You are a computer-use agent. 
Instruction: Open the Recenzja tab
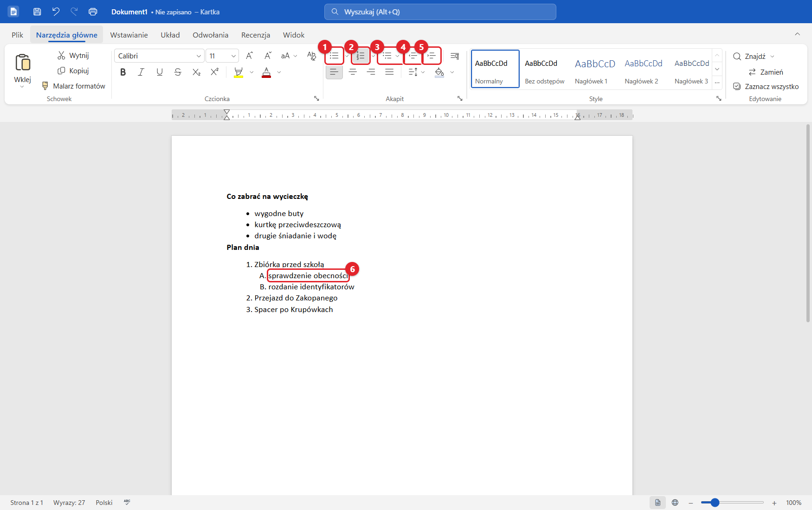[x=256, y=35]
